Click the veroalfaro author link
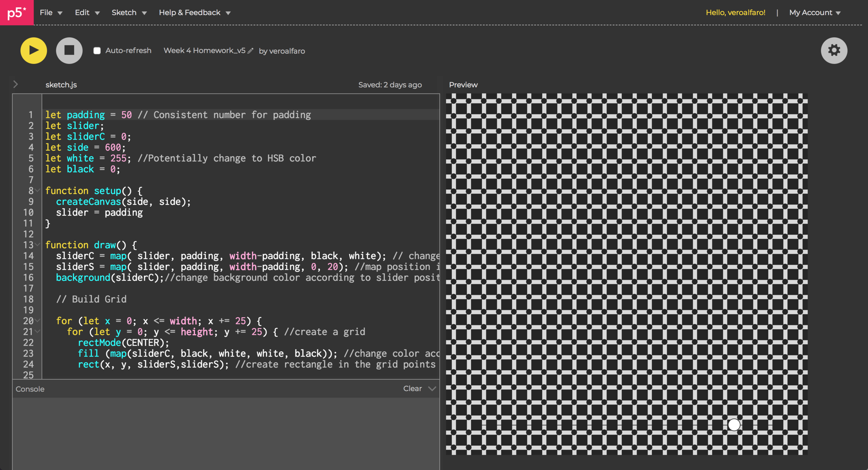This screenshot has height=470, width=868. (x=287, y=51)
